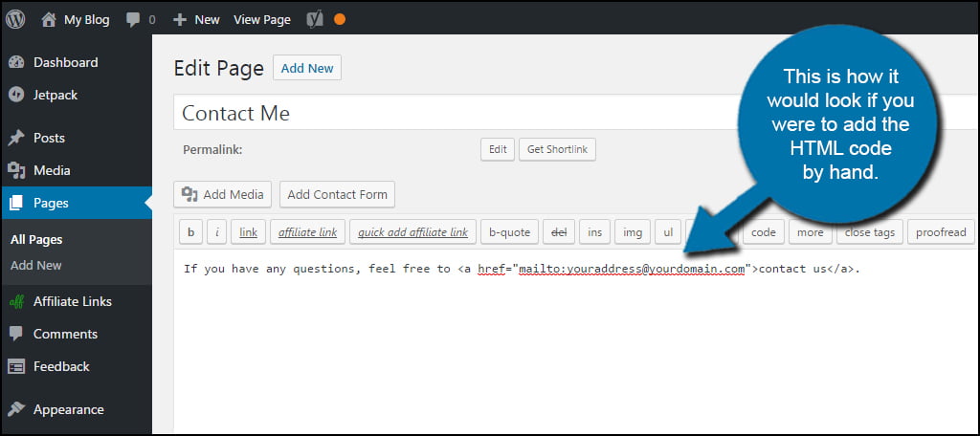Click the Get Shortlink button
The image size is (980, 436).
pos(557,150)
